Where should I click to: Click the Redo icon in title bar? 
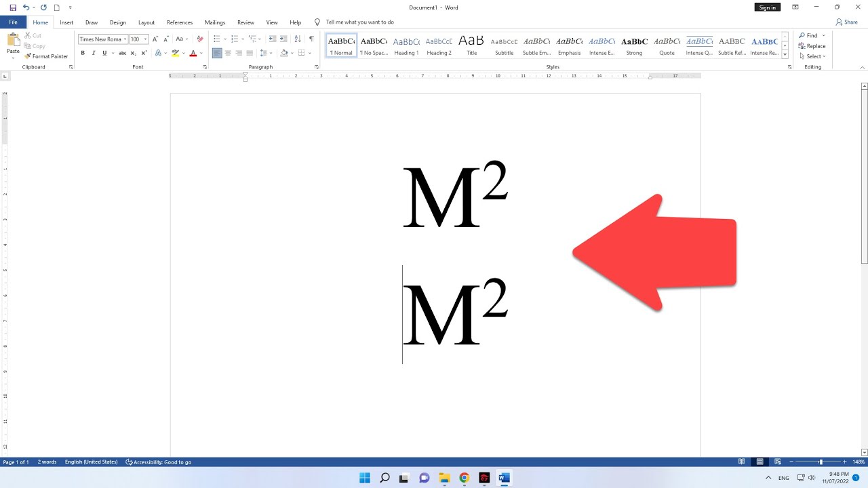[x=43, y=7]
